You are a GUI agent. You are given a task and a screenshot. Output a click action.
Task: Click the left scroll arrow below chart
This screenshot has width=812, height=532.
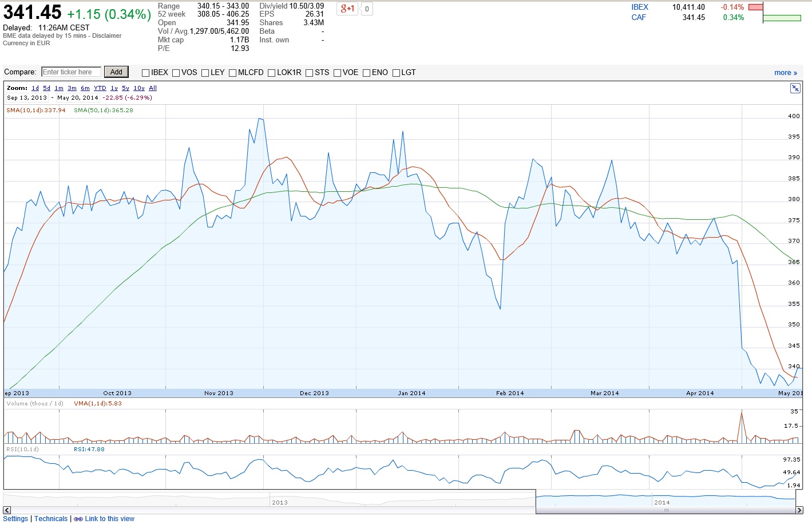[x=7, y=510]
